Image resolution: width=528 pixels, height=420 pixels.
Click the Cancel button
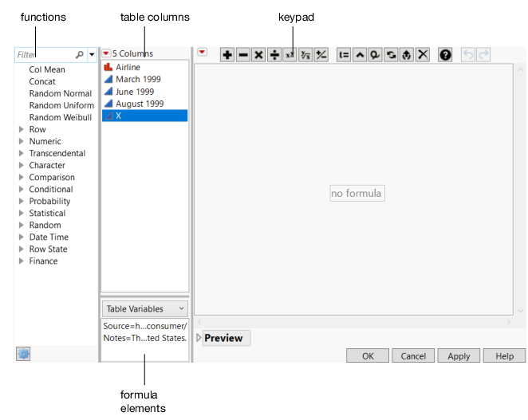[x=413, y=355]
